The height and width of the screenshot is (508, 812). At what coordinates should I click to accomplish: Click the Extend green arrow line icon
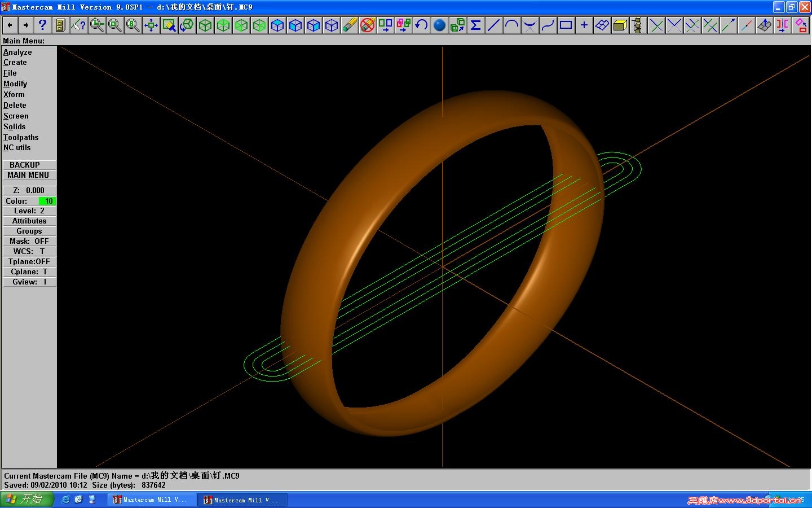728,25
